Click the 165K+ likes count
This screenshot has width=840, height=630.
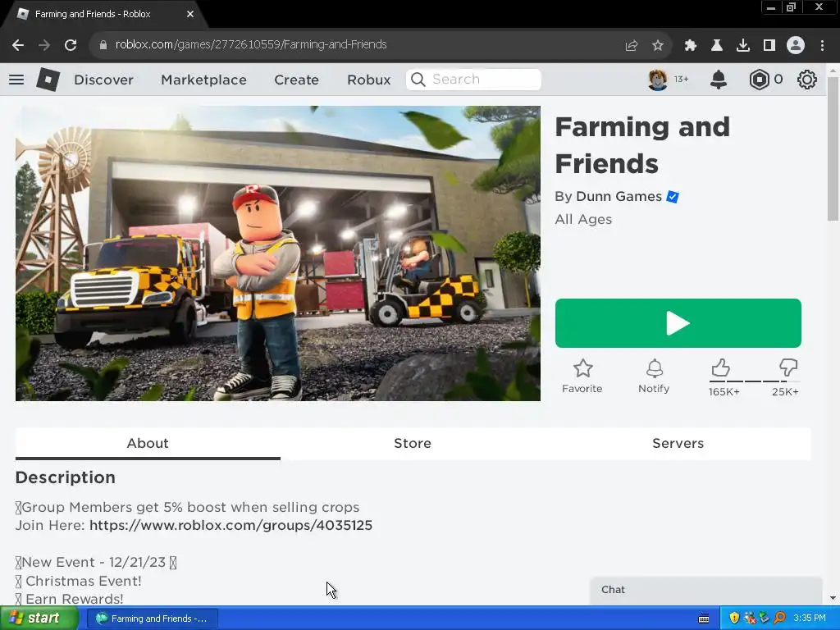(x=724, y=392)
